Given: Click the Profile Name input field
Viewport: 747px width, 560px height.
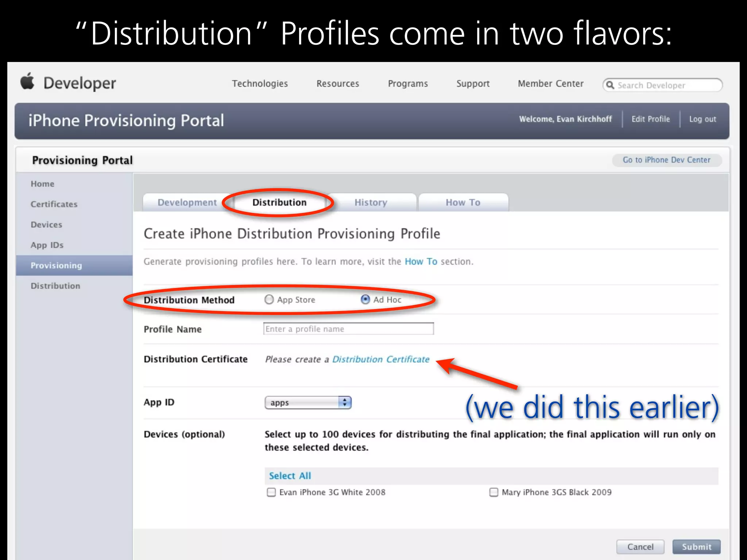Looking at the screenshot, I should [x=348, y=329].
